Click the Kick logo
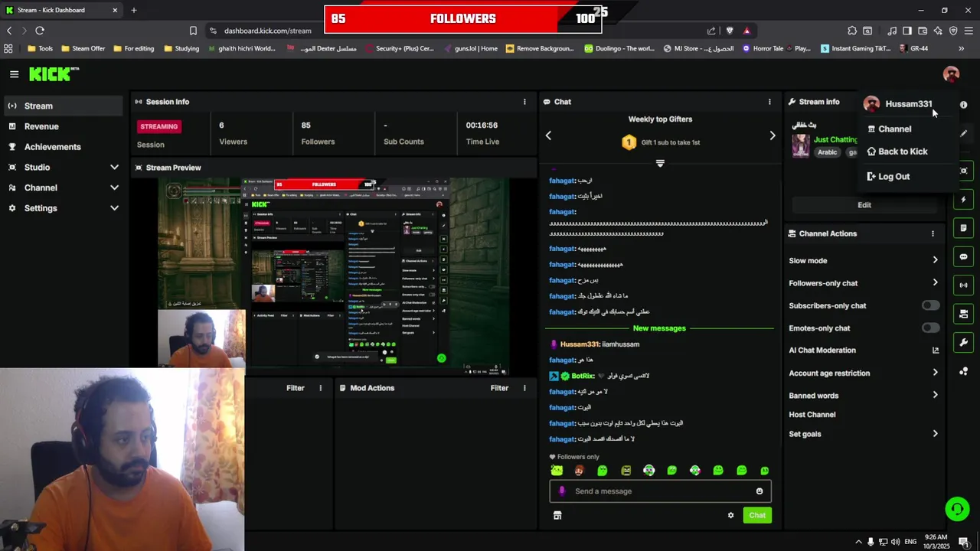The image size is (980, 551). (x=54, y=73)
